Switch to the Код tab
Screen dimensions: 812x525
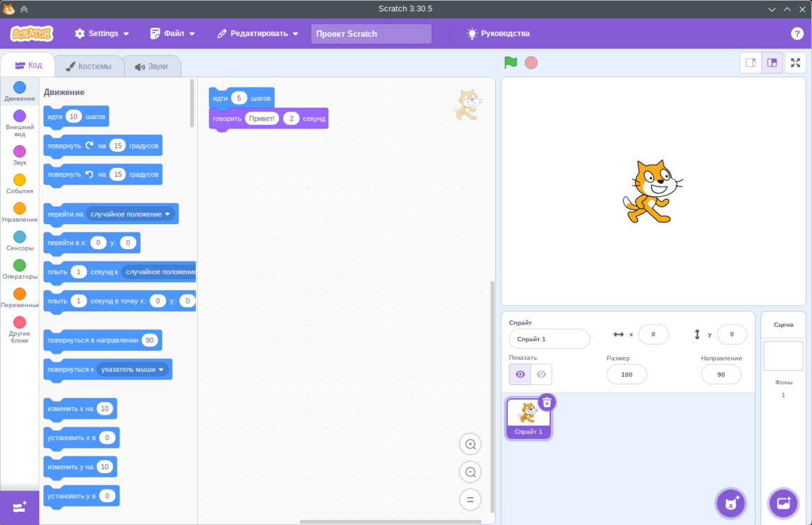point(28,65)
